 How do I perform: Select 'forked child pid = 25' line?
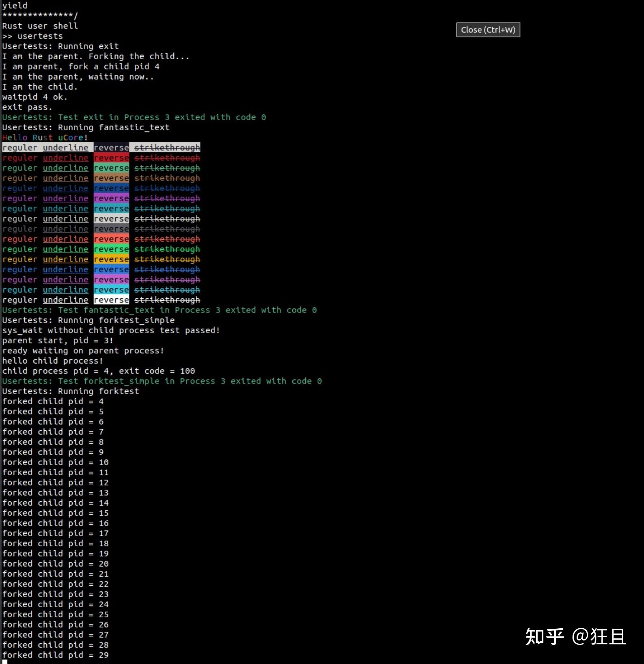(x=56, y=614)
